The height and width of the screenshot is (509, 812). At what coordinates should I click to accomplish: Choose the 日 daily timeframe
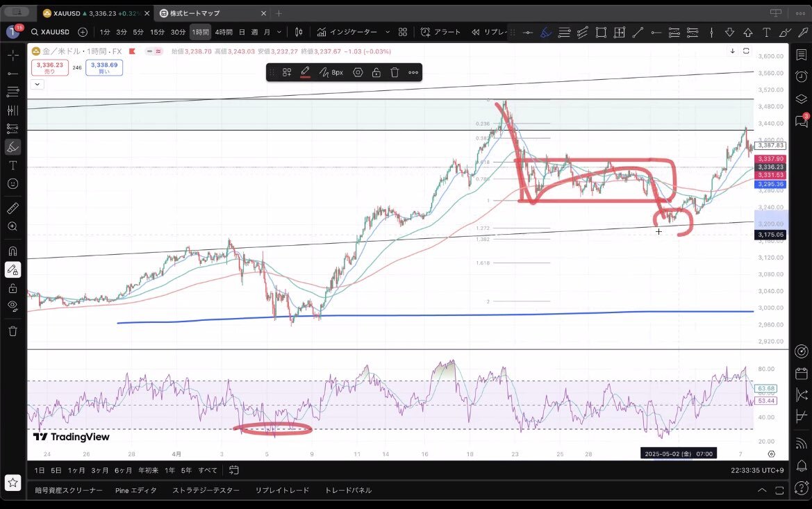242,32
